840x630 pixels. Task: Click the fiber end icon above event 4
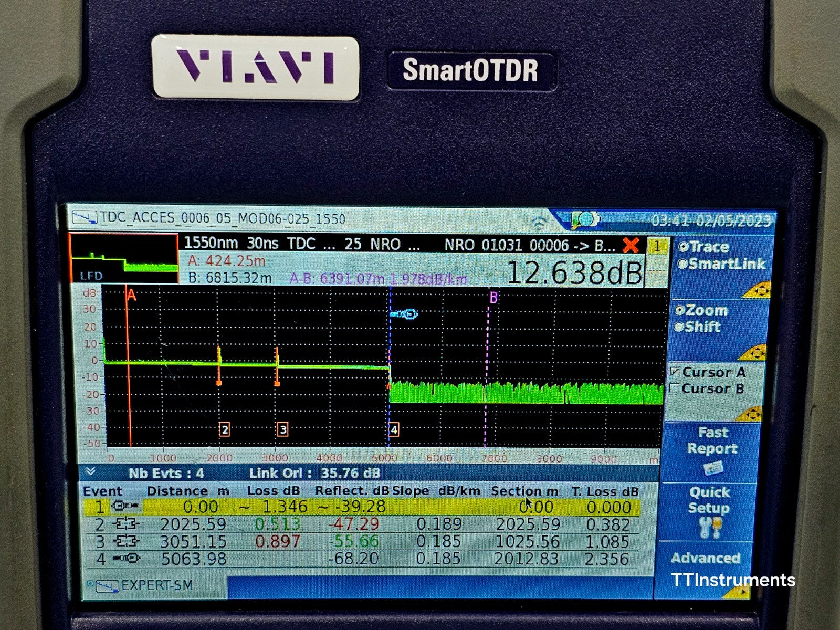click(x=403, y=314)
